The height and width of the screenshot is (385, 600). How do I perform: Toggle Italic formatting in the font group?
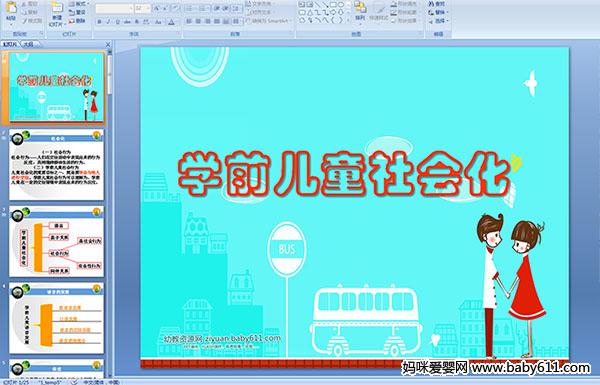point(108,22)
